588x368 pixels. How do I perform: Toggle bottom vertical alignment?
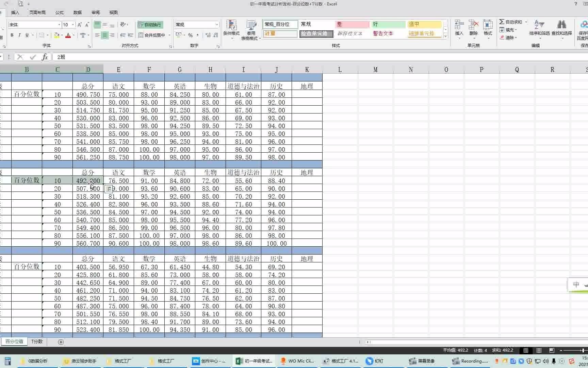112,25
